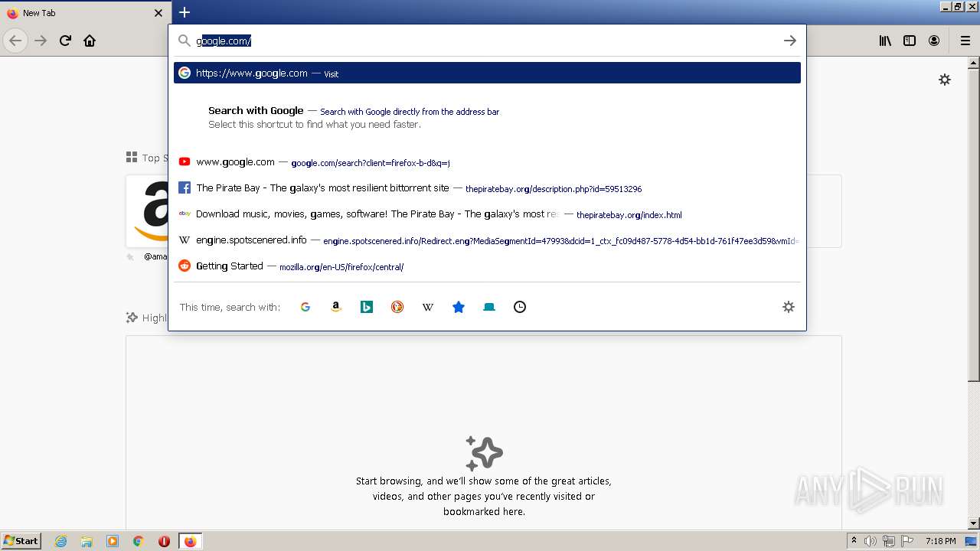Click the scrollbar down arrow
This screenshot has height=551, width=980.
point(974,523)
